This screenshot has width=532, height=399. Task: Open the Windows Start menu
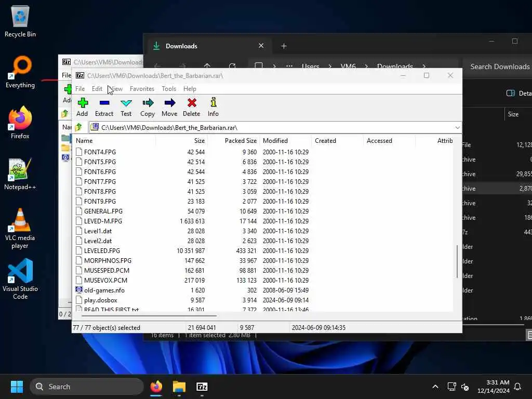point(17,387)
